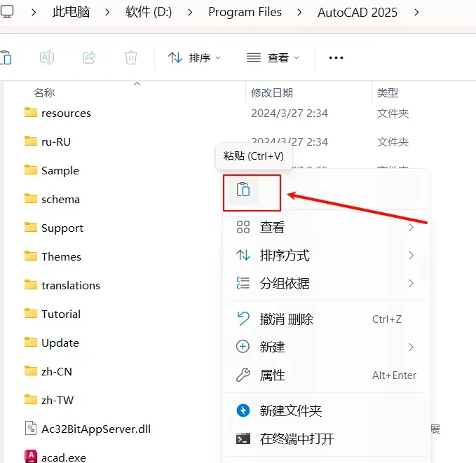Open the 查看 view dropdown in the toolbar

pos(273,57)
